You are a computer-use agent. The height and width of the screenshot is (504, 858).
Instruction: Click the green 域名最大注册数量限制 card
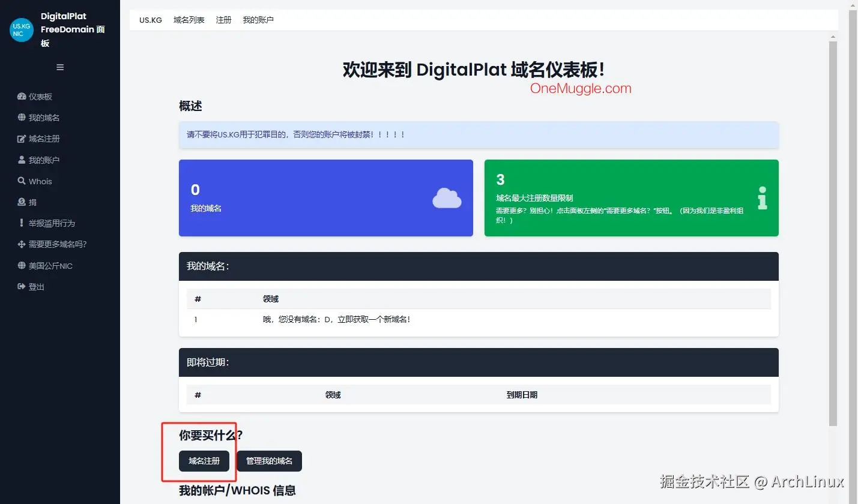click(632, 198)
